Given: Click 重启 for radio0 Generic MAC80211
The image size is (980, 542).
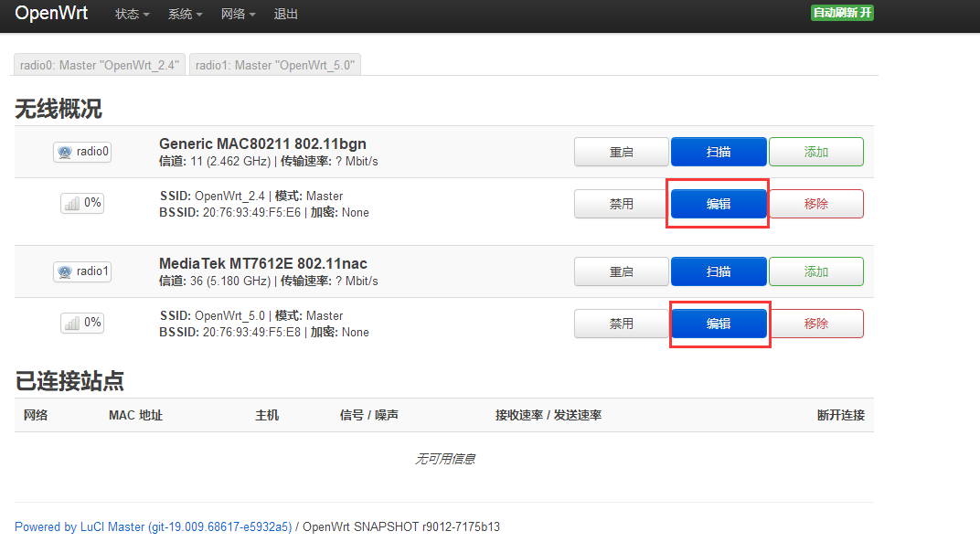Looking at the screenshot, I should tap(622, 152).
